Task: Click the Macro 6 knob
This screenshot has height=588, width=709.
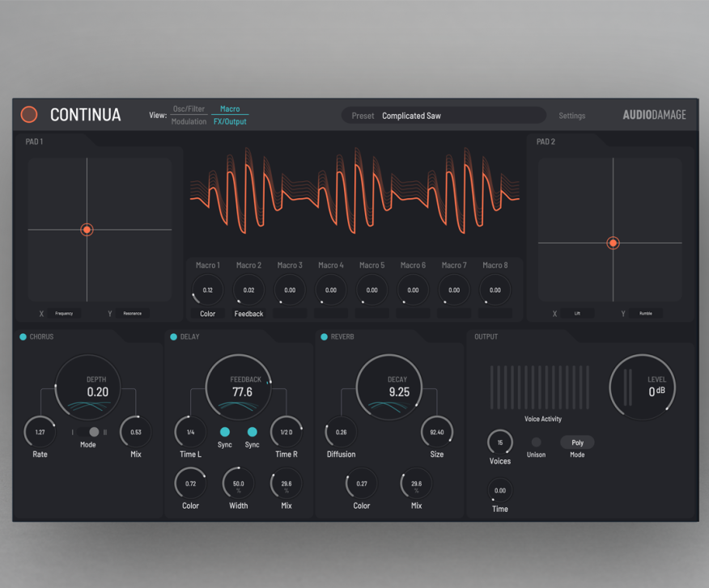Action: click(x=413, y=290)
